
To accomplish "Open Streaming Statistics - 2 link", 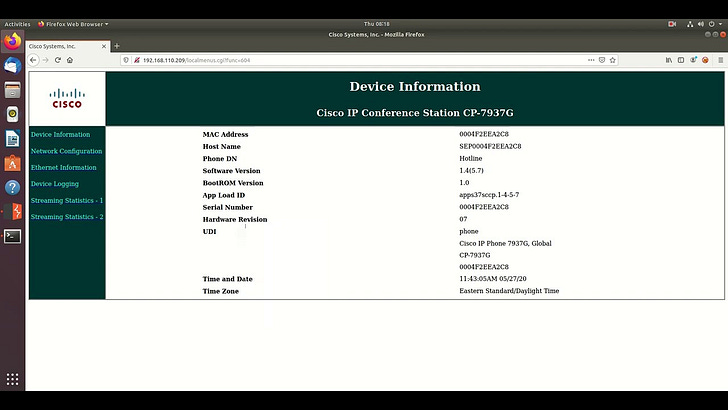I will pyautogui.click(x=67, y=216).
